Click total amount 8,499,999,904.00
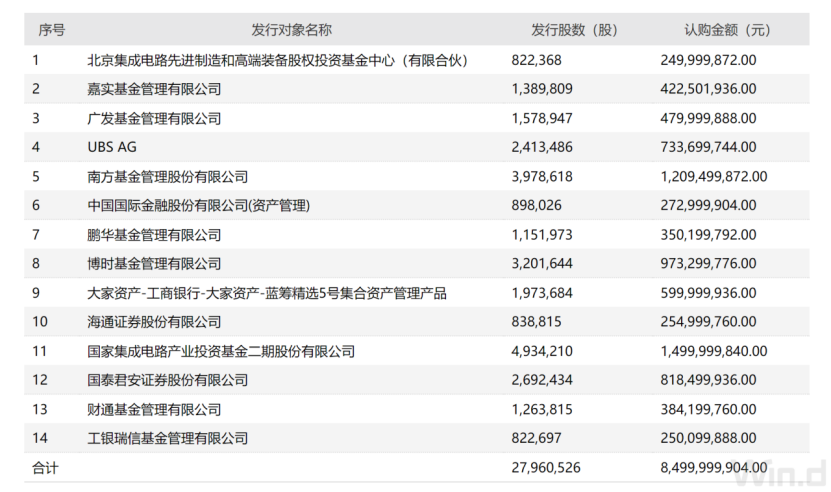 (x=714, y=468)
